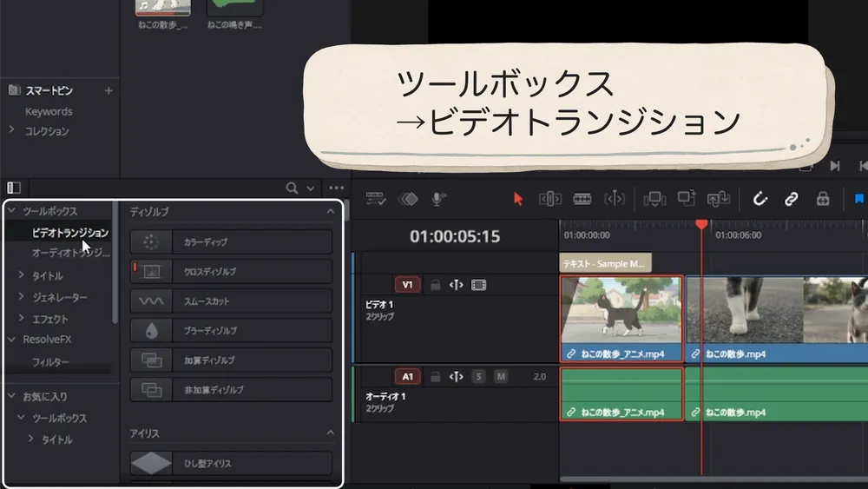Expand タイトル under favorites toolbox
Viewport: 868px width, 489px height.
click(x=30, y=439)
